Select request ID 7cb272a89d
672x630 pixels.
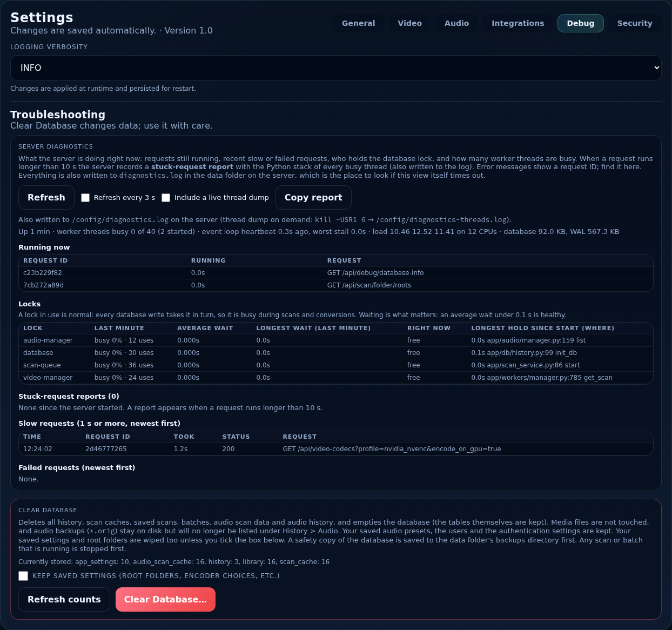[x=43, y=285]
